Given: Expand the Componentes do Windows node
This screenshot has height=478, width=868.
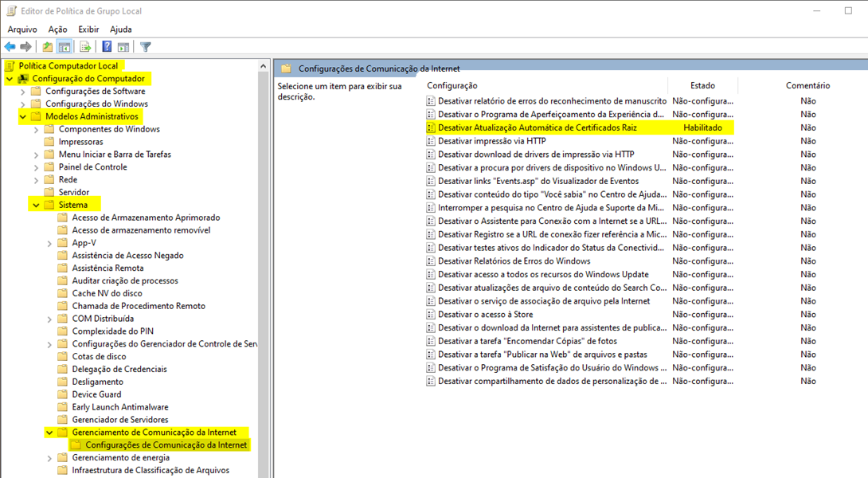Looking at the screenshot, I should [x=36, y=130].
